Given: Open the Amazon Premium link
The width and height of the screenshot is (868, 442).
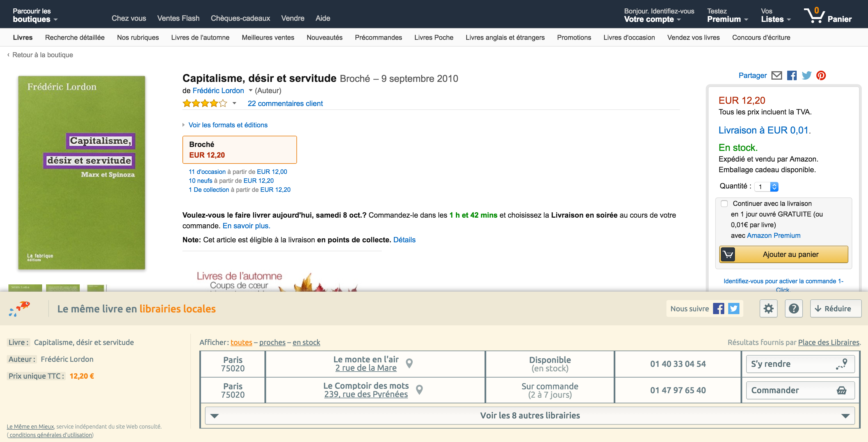Looking at the screenshot, I should point(773,236).
